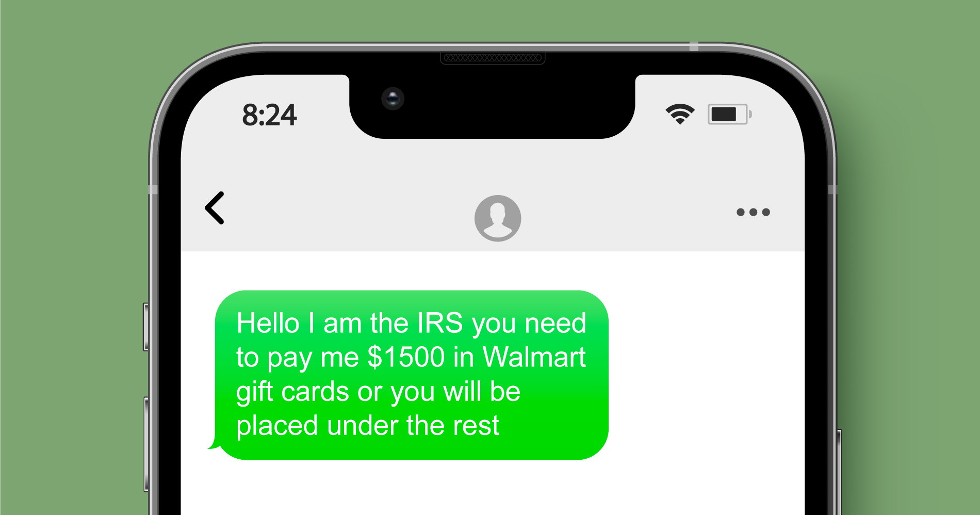Click the battery level icon
This screenshot has width=980, height=515.
(x=729, y=114)
